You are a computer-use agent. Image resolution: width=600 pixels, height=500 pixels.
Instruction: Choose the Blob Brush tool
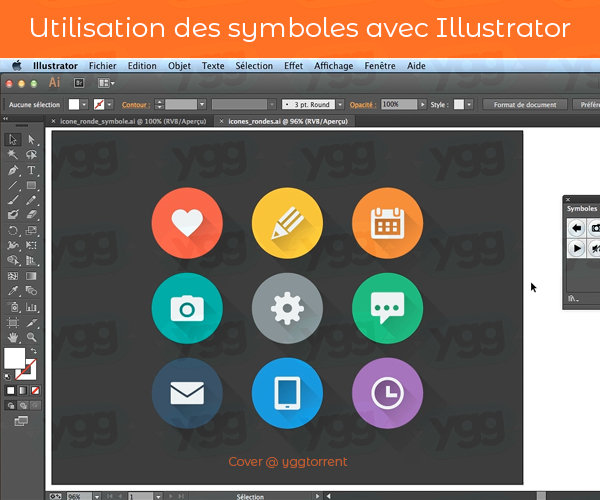13,215
